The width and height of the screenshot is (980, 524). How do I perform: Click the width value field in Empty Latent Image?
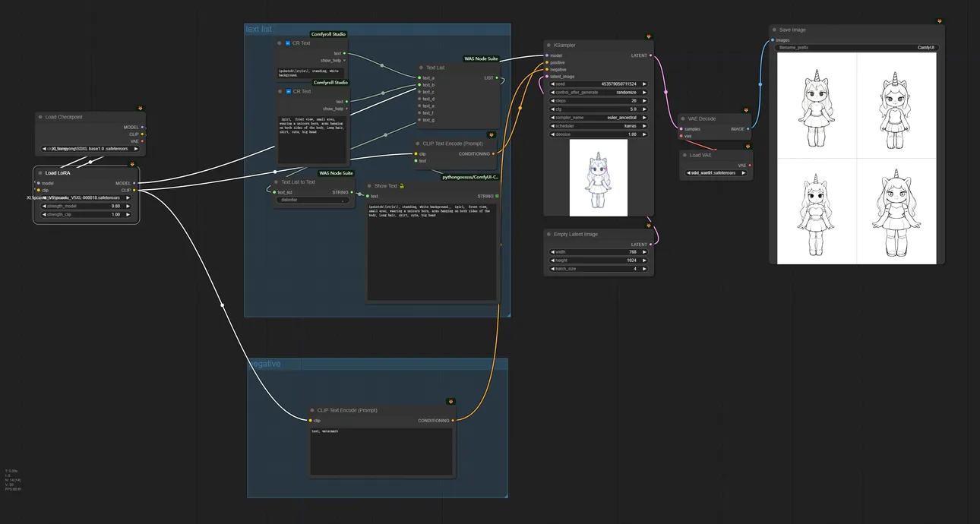click(x=599, y=252)
